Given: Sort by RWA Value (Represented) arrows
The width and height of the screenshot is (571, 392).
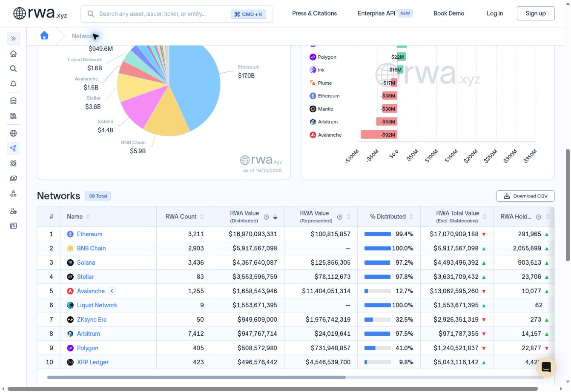Looking at the screenshot, I should (x=348, y=217).
